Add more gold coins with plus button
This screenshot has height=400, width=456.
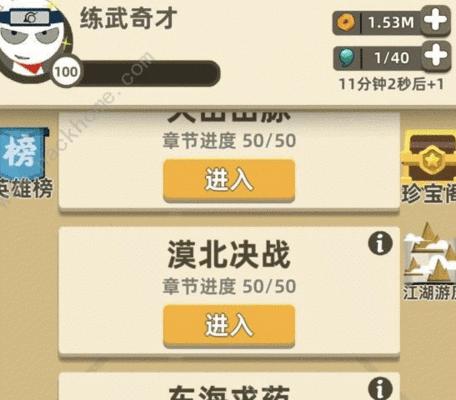436,21
